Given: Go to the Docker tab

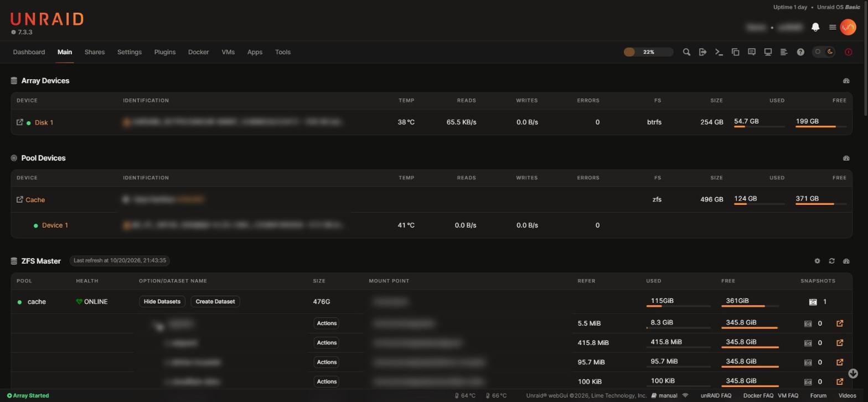Looking at the screenshot, I should (x=198, y=52).
